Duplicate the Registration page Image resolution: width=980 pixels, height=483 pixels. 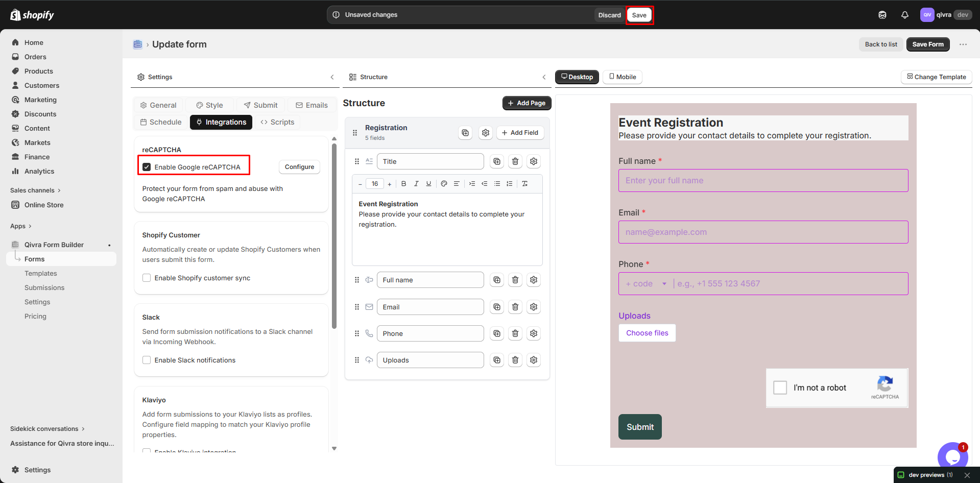(x=465, y=133)
